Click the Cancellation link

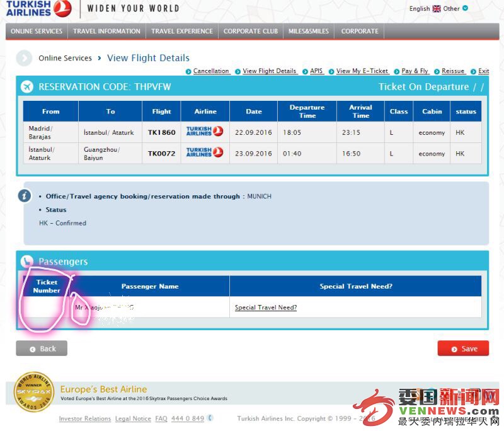(x=211, y=71)
